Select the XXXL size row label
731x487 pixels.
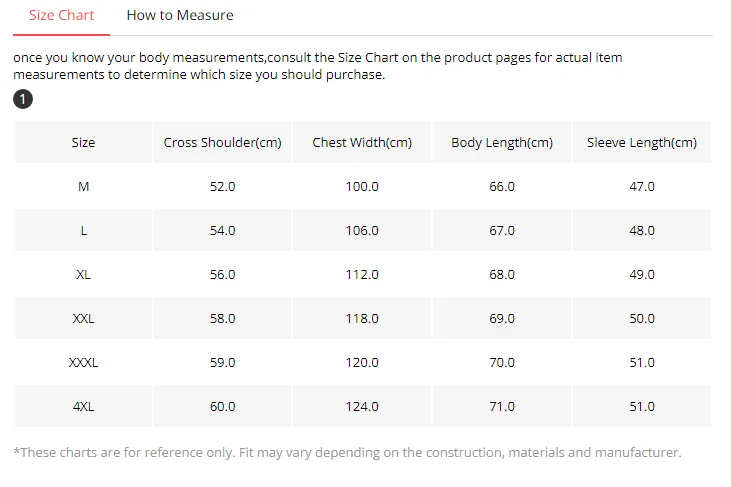click(83, 362)
